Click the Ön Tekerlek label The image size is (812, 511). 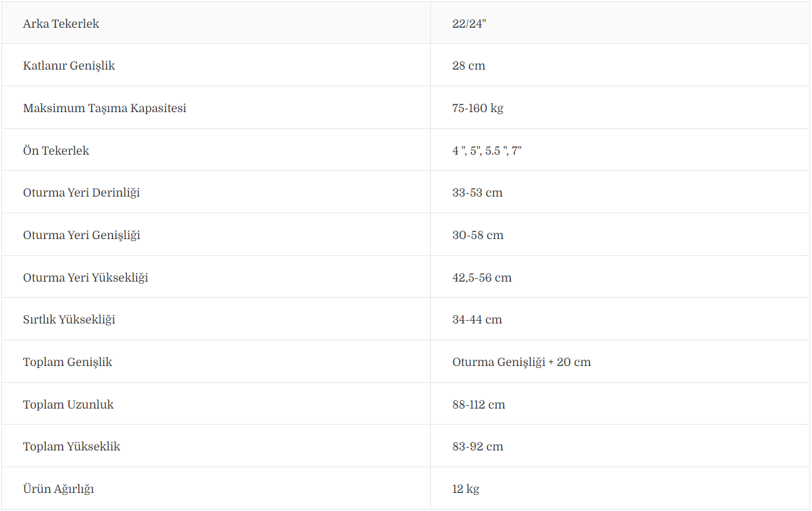pos(56,151)
